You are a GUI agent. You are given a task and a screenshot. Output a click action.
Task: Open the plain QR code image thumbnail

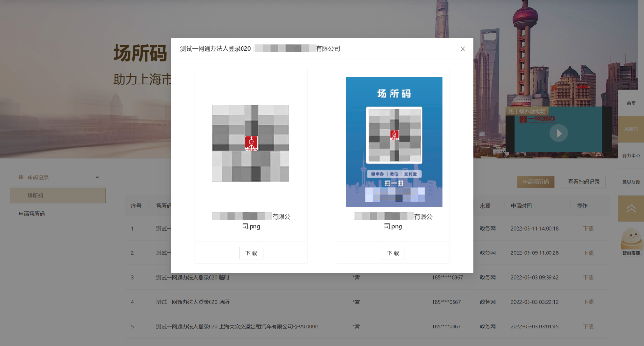(x=251, y=144)
